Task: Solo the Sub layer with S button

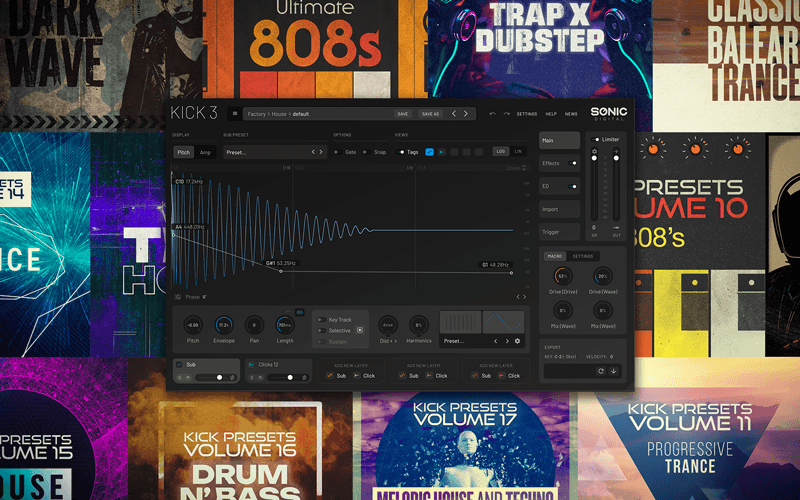Action: [x=180, y=378]
